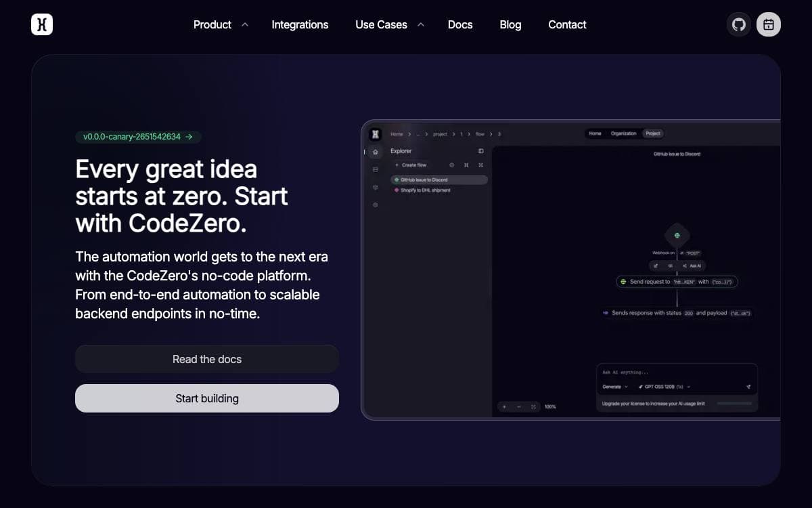Screen dimensions: 812x508
Task: Open the Product menu item
Action: point(212,24)
